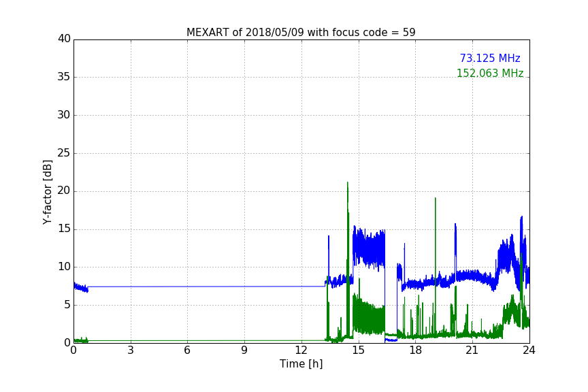588x392 pixels.
Task: Click the x-axis tick label '9'
Action: (244, 350)
